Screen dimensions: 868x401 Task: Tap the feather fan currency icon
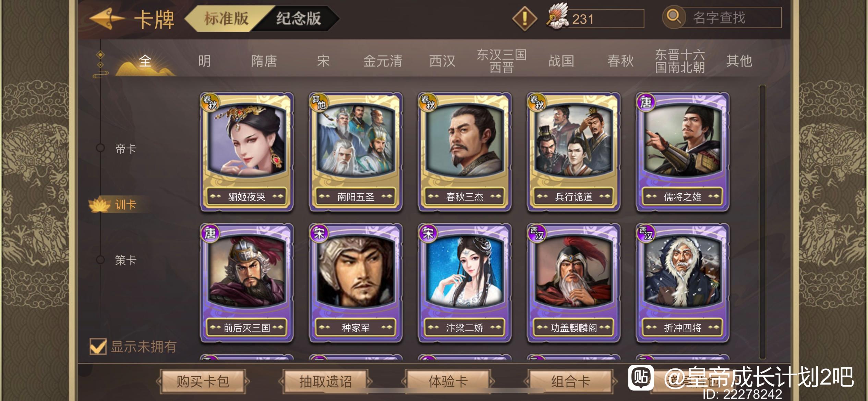[558, 16]
